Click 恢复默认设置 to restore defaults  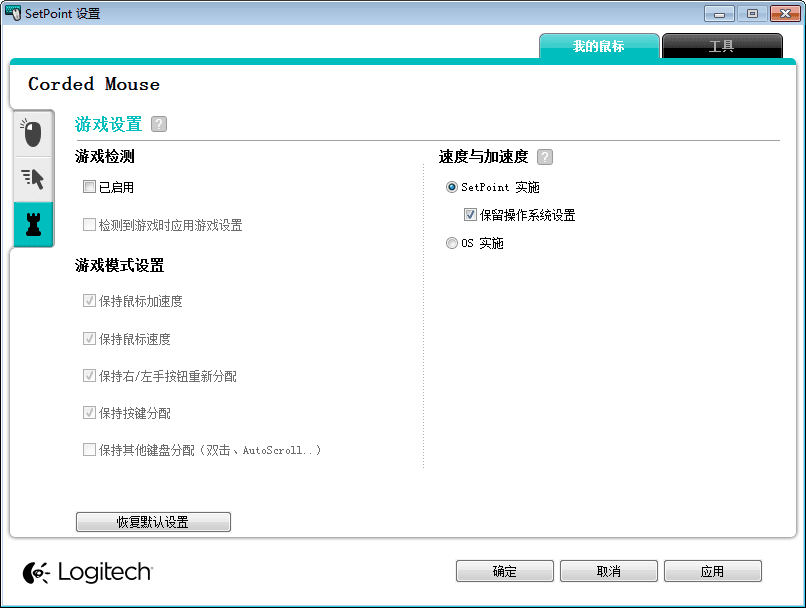153,521
